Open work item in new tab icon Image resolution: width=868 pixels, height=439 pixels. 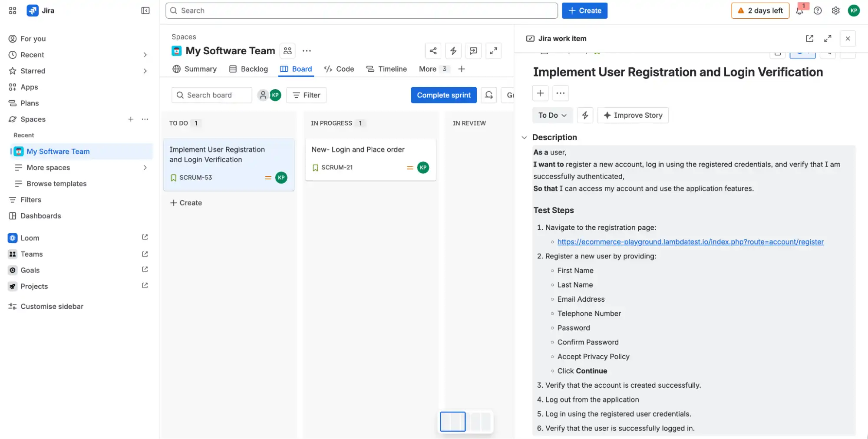pos(809,39)
